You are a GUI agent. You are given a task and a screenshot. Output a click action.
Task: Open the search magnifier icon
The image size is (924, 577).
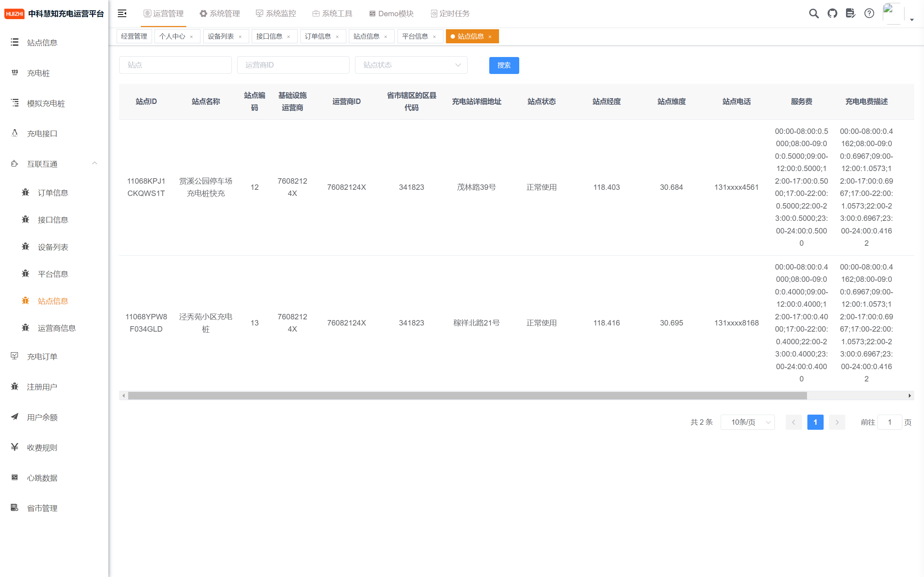(814, 13)
